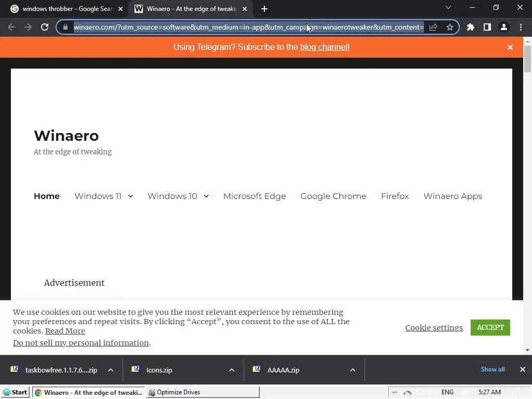Viewport: 532px width, 399px height.
Task: Open the Google Chrome category
Action: coord(333,196)
